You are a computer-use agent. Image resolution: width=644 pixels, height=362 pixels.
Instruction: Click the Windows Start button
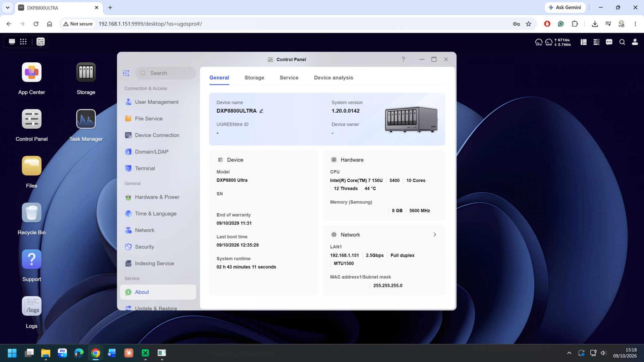pos(12,353)
